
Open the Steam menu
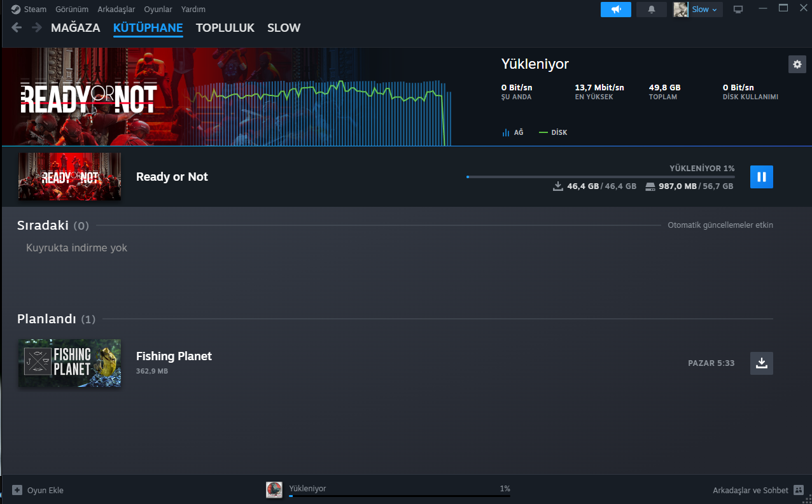(35, 10)
